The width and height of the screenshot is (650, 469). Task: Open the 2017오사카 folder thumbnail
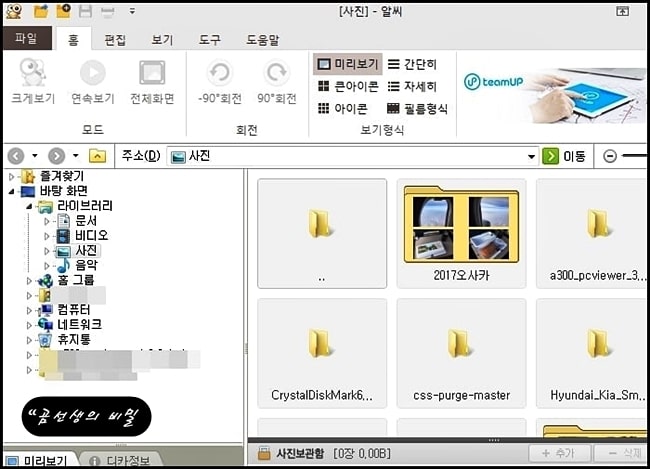coord(461,233)
